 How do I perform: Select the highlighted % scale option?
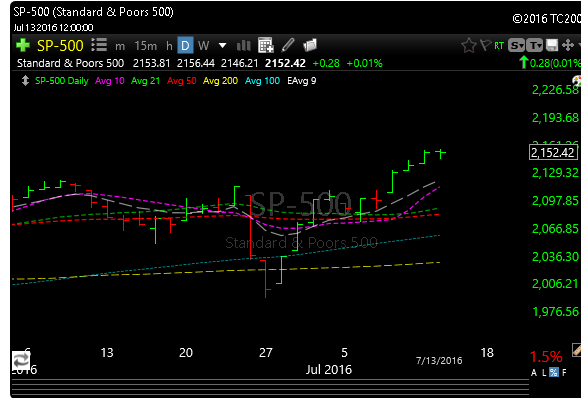tap(554, 372)
